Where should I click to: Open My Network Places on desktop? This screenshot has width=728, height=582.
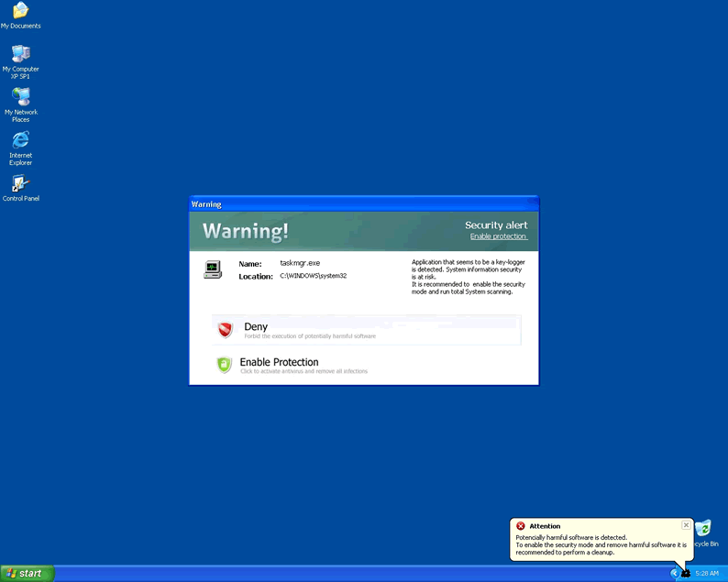coord(20,97)
